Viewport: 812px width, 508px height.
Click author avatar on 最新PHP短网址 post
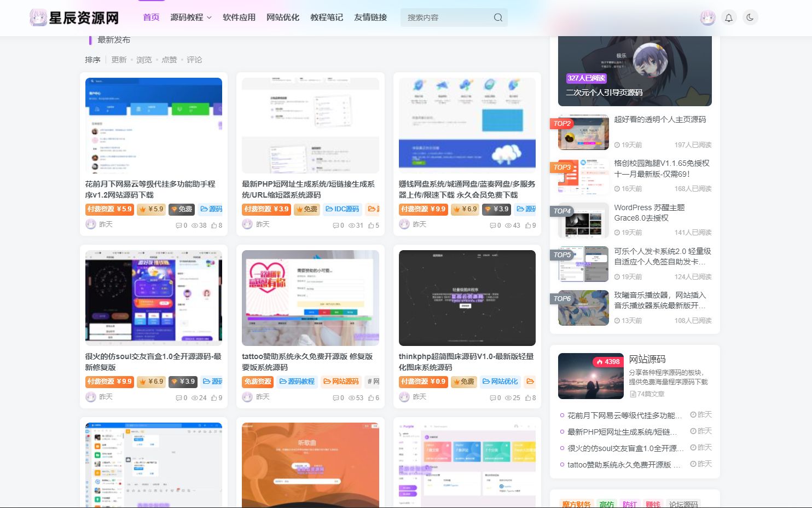point(247,224)
